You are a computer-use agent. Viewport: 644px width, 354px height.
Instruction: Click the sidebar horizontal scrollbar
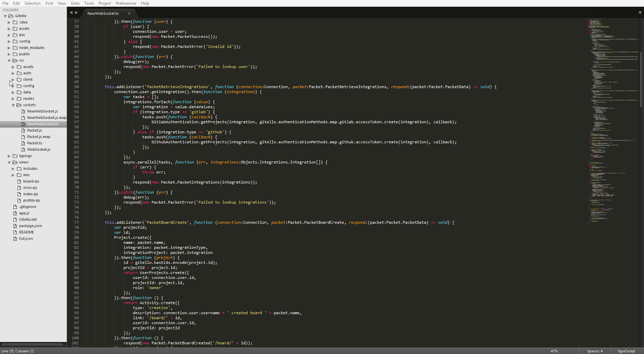tap(32, 344)
